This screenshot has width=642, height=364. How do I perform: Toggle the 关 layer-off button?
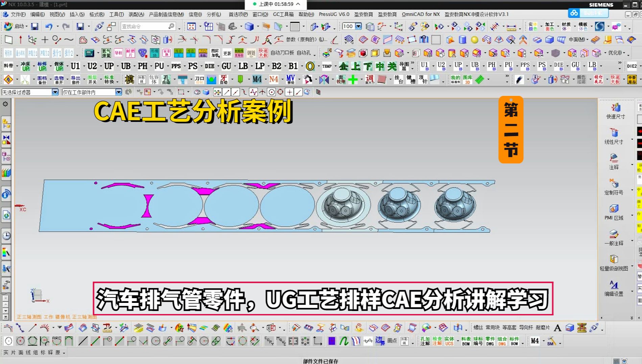pyautogui.click(x=392, y=66)
